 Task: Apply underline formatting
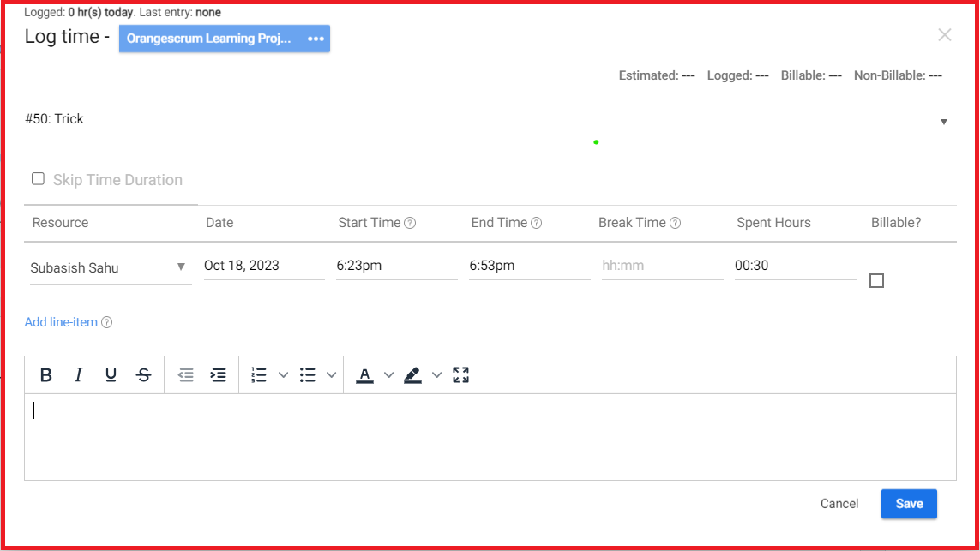(111, 374)
